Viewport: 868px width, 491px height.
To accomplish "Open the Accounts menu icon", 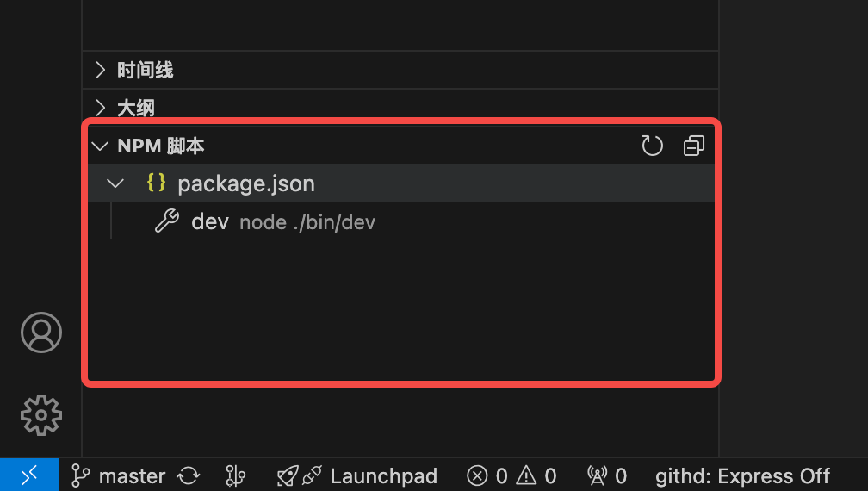I will (41, 333).
